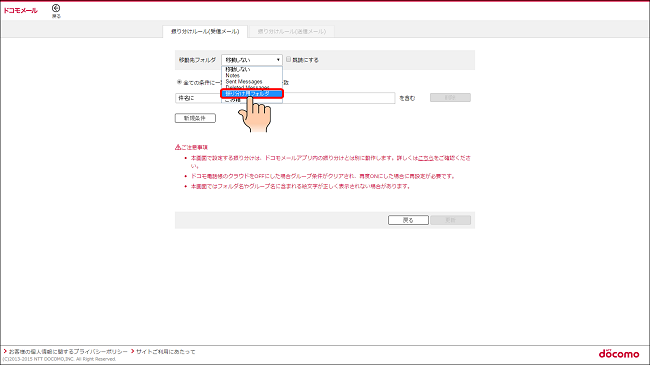
Task: Choose 移動しない option in the list
Action: [x=252, y=69]
